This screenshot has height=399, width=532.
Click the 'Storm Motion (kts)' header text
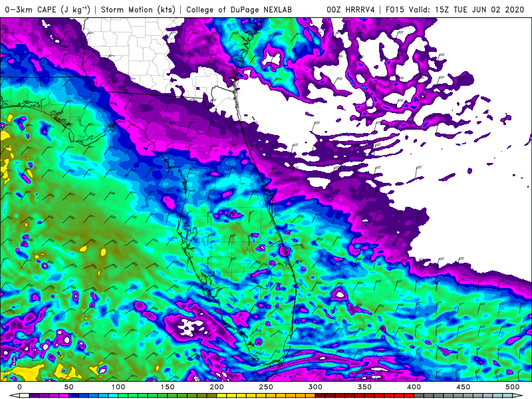click(138, 9)
